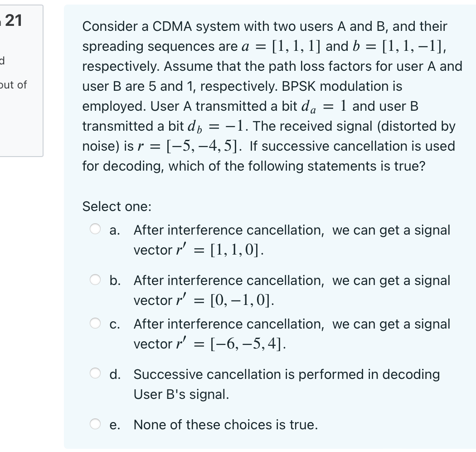This screenshot has width=476, height=452.
Task: Select answer option c radio button
Action: [x=95, y=324]
